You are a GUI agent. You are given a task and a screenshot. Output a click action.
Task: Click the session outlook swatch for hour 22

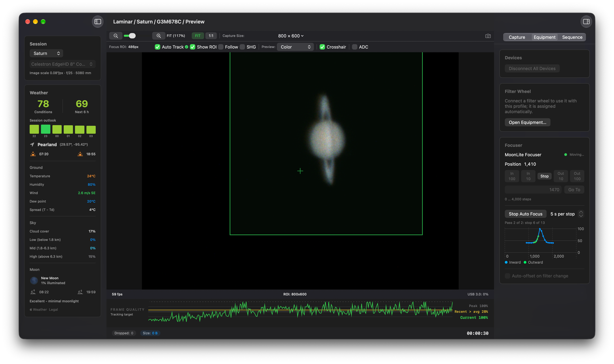34,129
